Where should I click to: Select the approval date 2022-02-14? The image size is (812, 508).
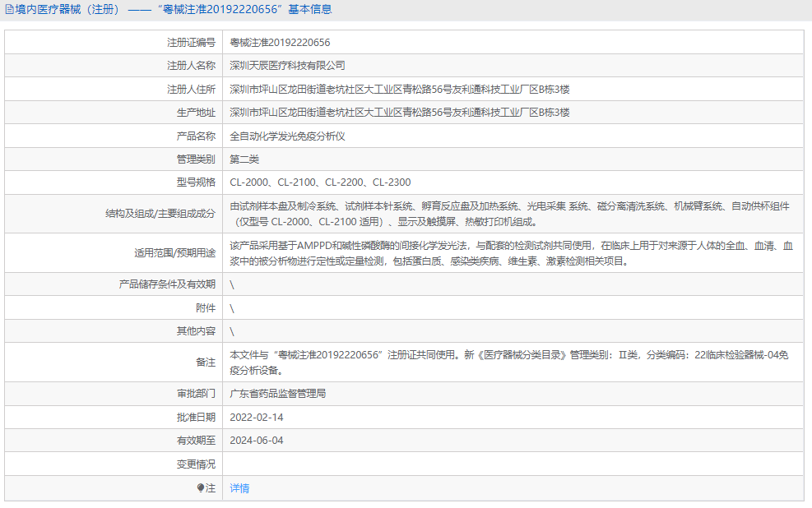pyautogui.click(x=255, y=417)
